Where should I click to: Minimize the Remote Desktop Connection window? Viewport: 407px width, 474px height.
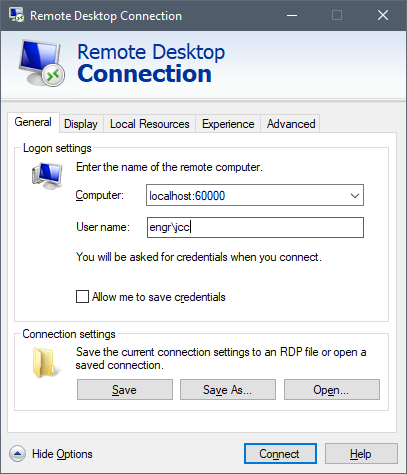292,15
